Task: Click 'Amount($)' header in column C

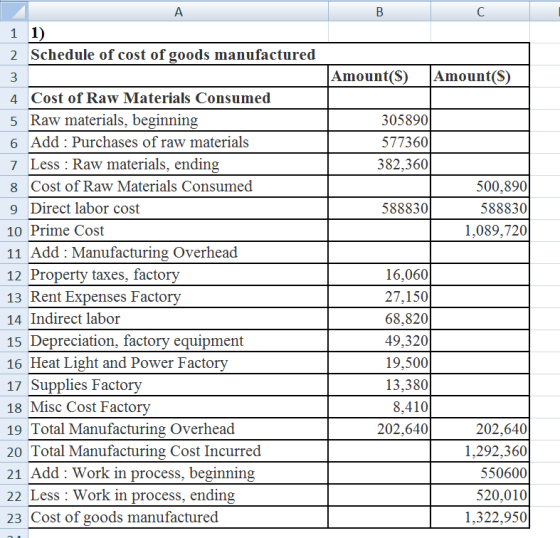Action: (480, 76)
